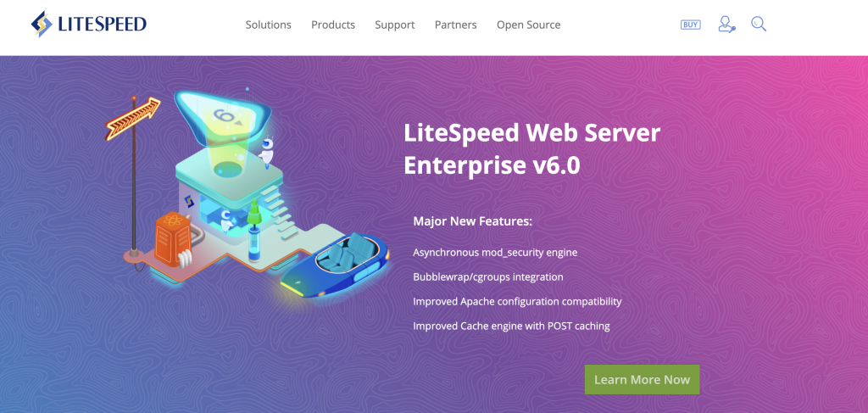The width and height of the screenshot is (868, 413).
Task: Open the user account icon
Action: [x=726, y=25]
